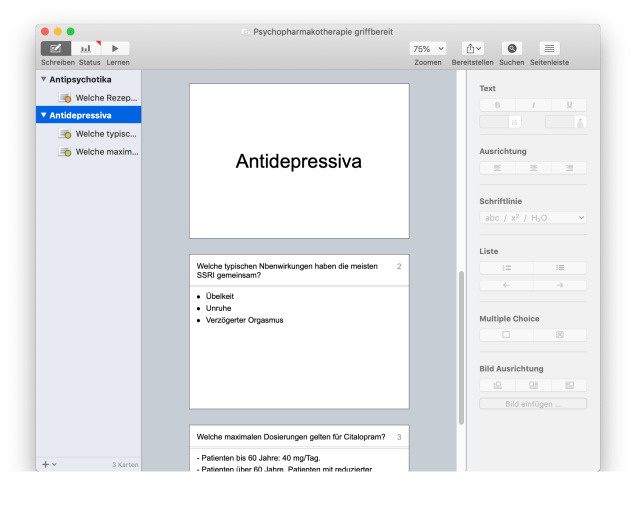636x519 pixels.
Task: Open the Bereitstellen share menu
Action: [472, 48]
